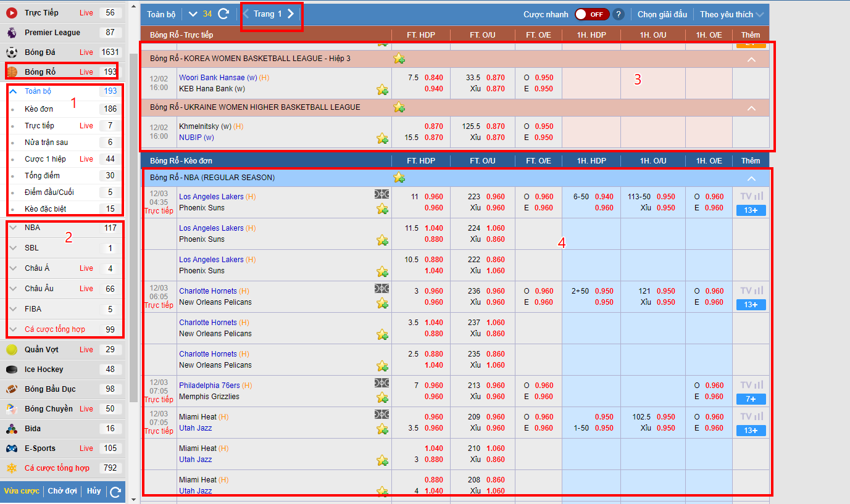Image resolution: width=850 pixels, height=504 pixels.
Task: Collapse the Toàn bộ 193 section
Action: tap(13, 91)
